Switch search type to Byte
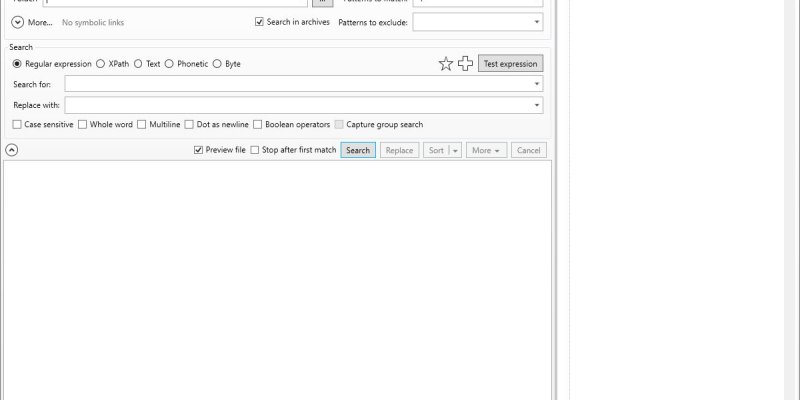The image size is (800, 400). pos(217,64)
